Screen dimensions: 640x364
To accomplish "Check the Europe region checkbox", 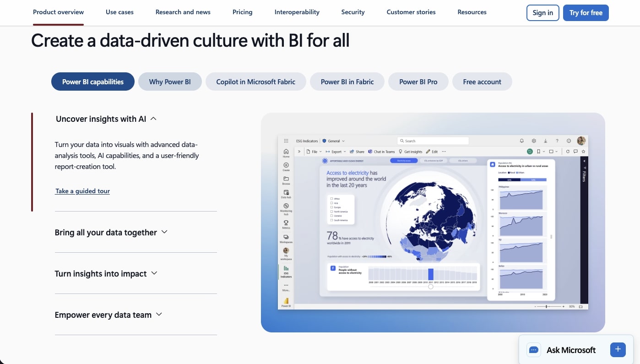I will [331, 207].
